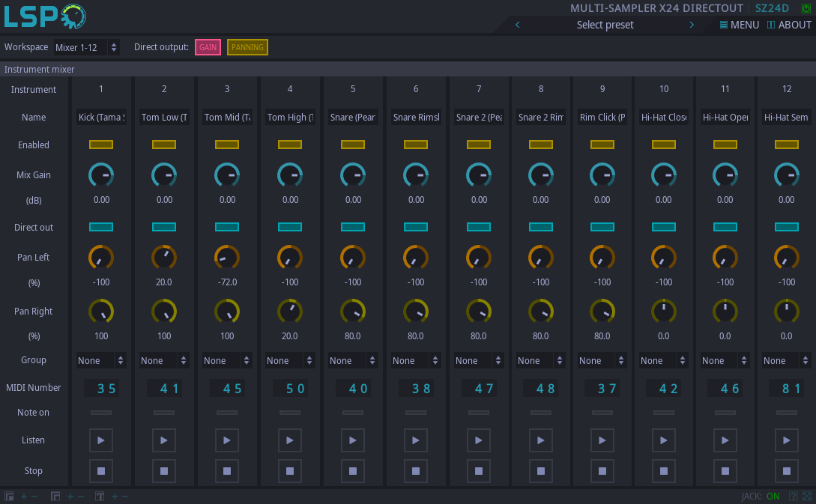Play the Listen button for instrument 1

point(101,440)
